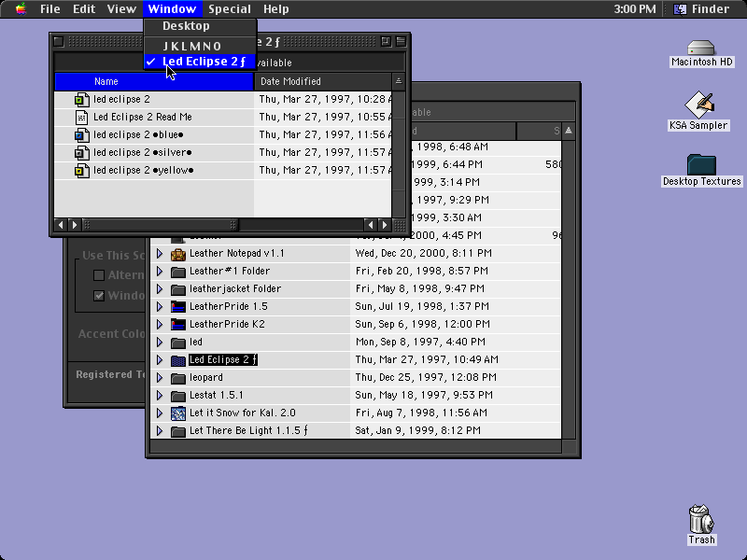Screen dimensions: 747x560
Task: Open the Help menu
Action: point(276,9)
